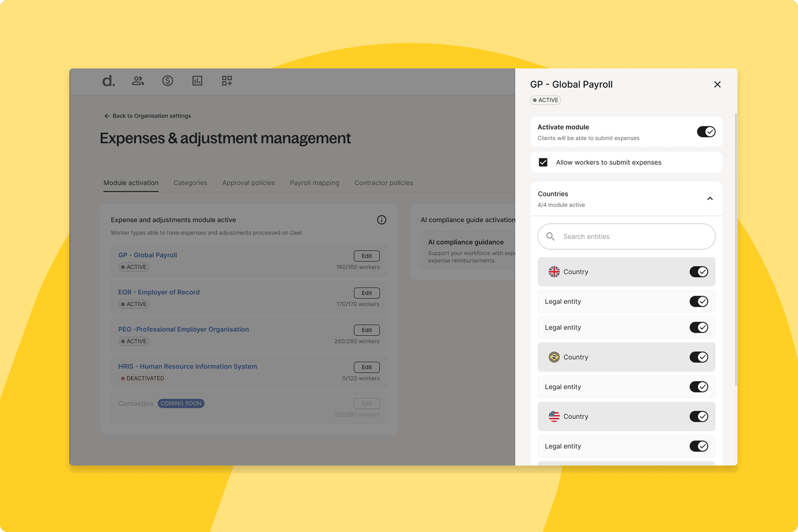The image size is (798, 532).
Task: Click AI compliance guidance card
Action: pyautogui.click(x=468, y=251)
